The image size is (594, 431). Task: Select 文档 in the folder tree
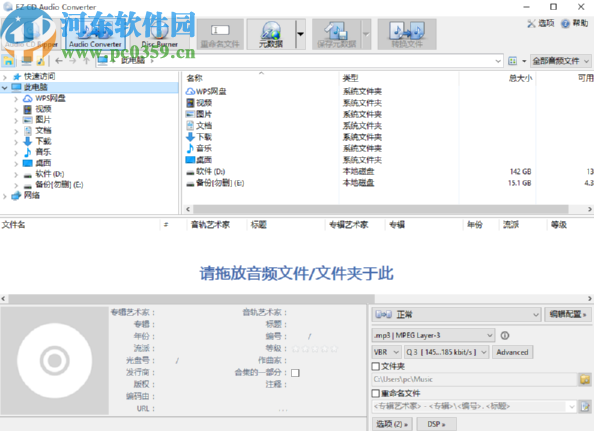coord(43,131)
